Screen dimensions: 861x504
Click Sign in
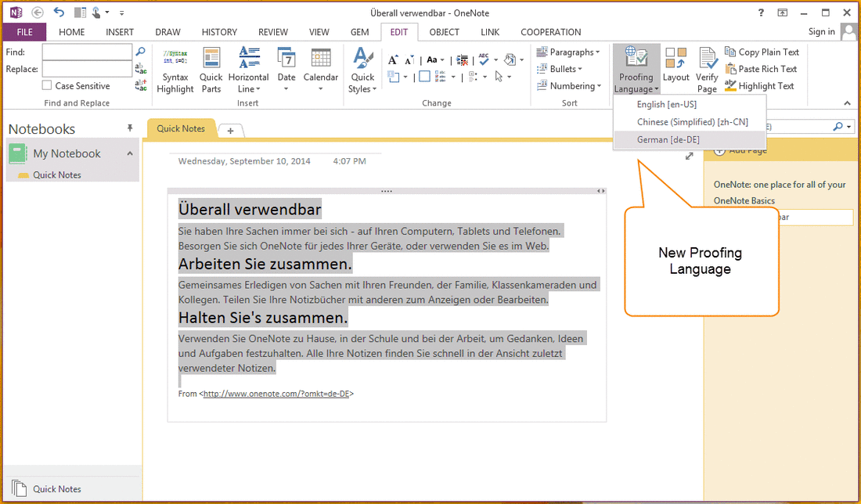pos(821,32)
